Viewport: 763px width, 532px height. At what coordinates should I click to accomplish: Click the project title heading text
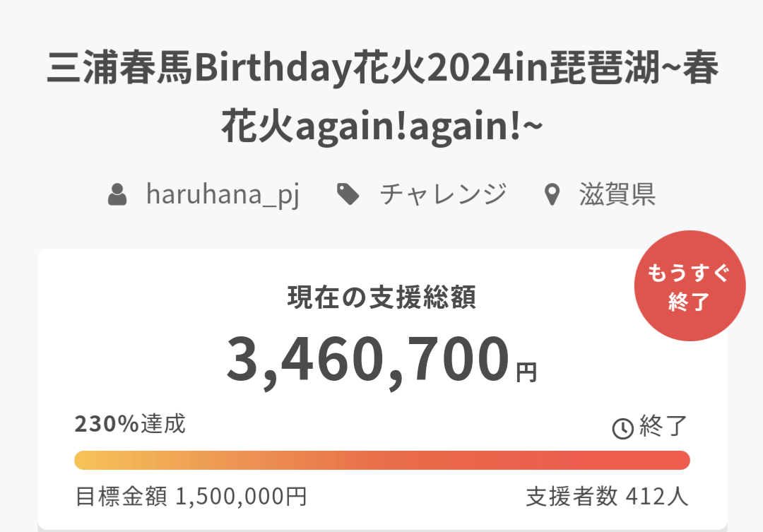tap(382, 71)
